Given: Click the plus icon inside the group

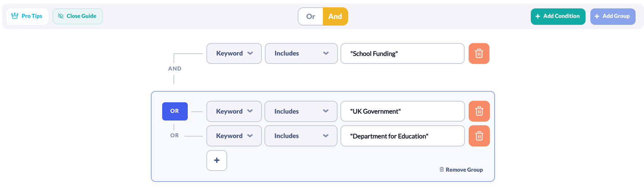Looking at the screenshot, I should 217,160.
